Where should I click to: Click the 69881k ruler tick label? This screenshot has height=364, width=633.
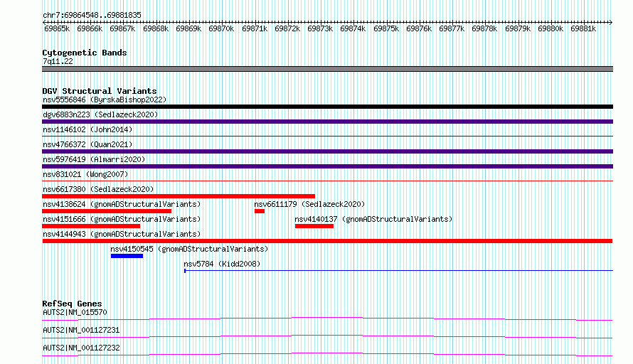[583, 28]
